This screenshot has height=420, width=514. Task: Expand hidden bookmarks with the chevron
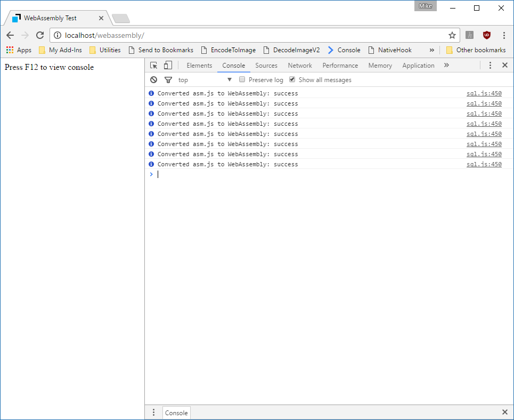tap(432, 50)
